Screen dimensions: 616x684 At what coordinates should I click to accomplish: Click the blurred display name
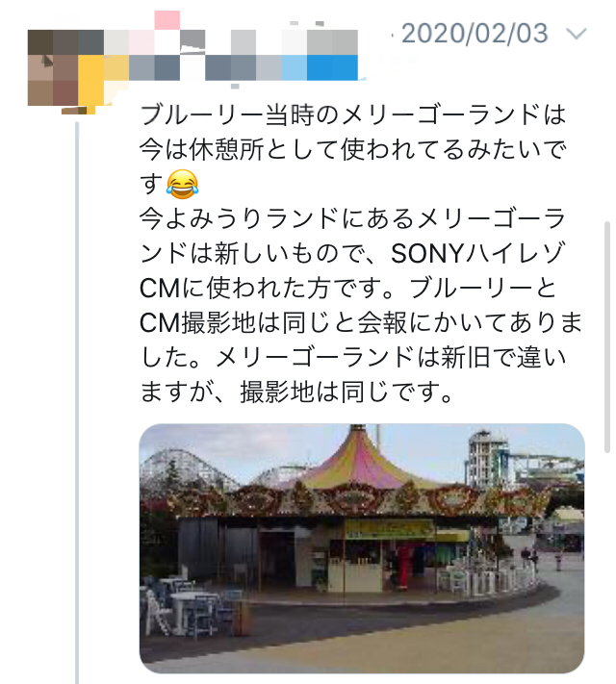pos(231,42)
